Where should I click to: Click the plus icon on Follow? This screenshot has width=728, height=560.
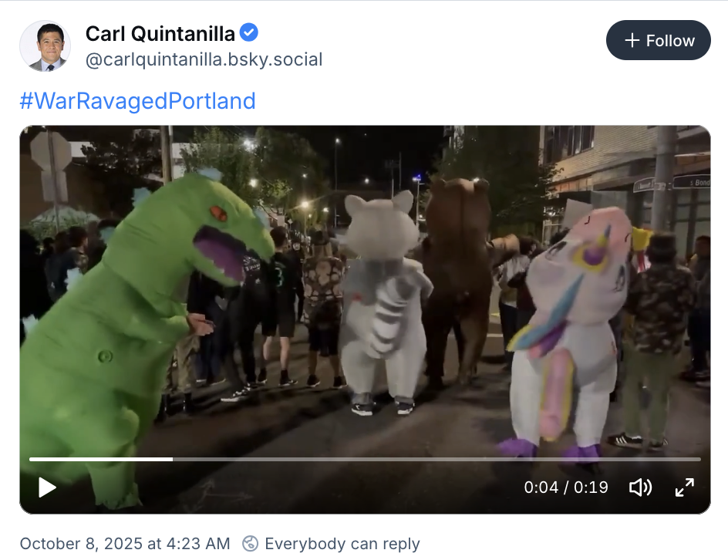632,40
